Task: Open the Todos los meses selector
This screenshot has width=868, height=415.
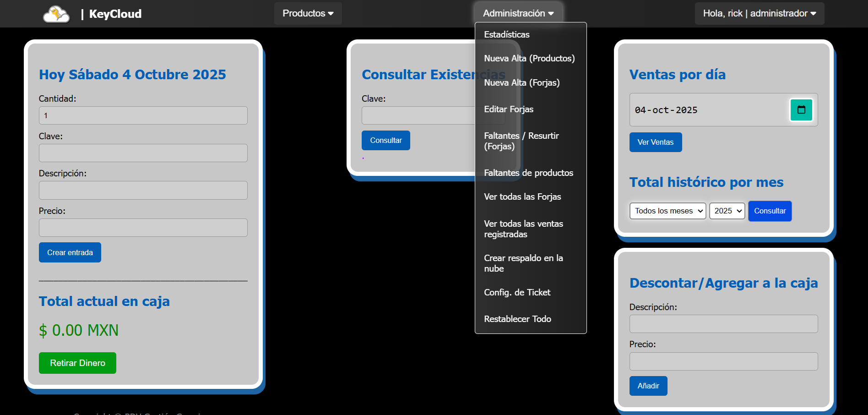Action: (x=667, y=211)
